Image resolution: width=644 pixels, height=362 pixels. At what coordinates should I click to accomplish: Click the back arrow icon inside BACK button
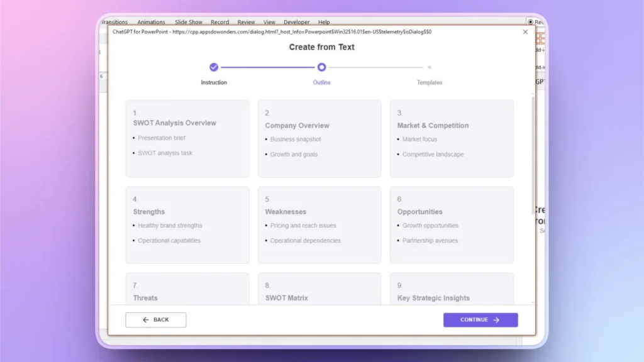point(145,320)
